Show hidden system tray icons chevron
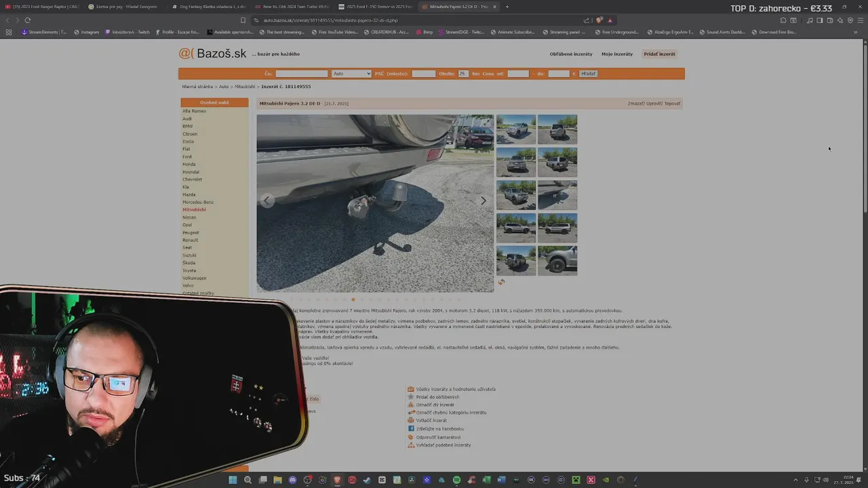Screen dimensions: 868x488 point(796,480)
